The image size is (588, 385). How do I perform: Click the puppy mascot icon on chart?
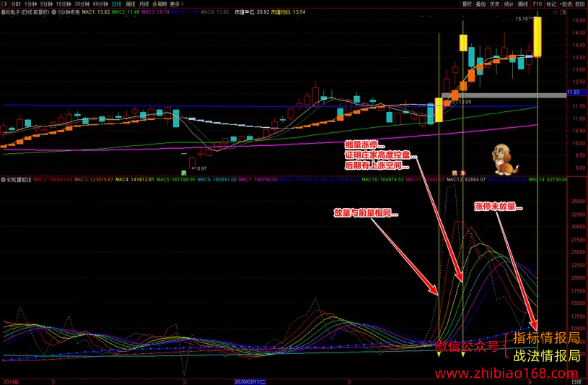click(505, 159)
